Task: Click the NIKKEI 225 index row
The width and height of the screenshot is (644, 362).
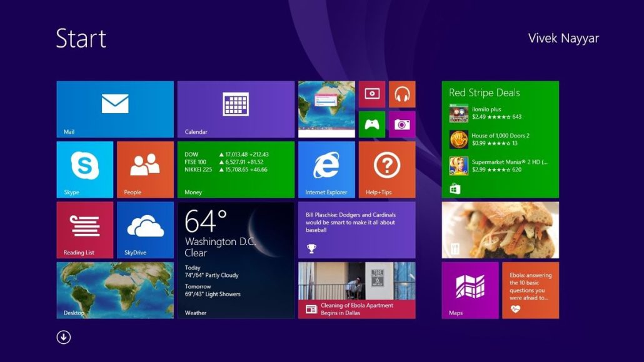Action: [226, 169]
